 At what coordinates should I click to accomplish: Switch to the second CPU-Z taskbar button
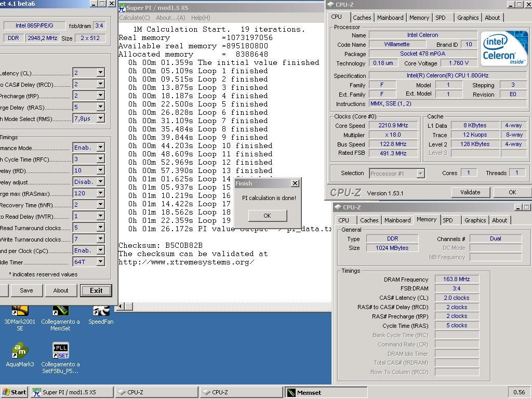(241, 392)
